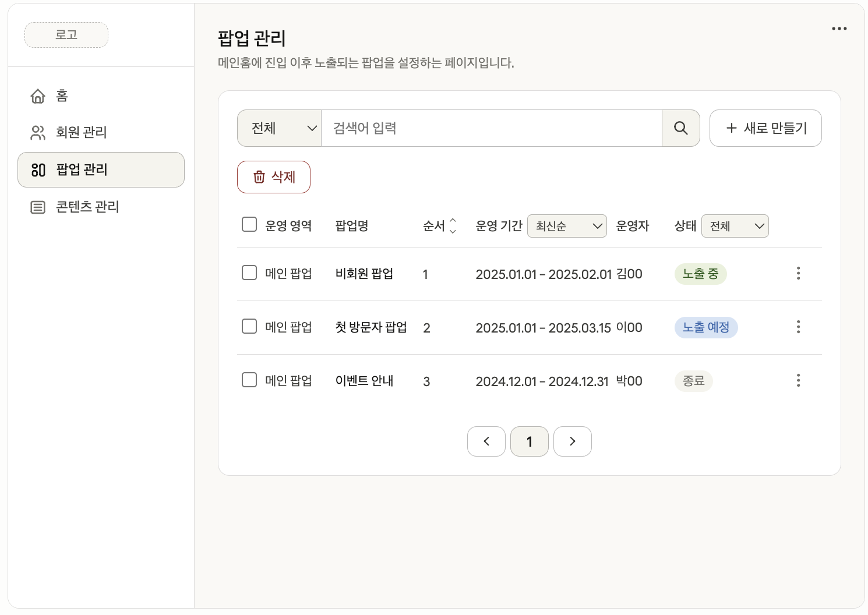Open the 최신순 period sort dropdown

click(x=567, y=226)
